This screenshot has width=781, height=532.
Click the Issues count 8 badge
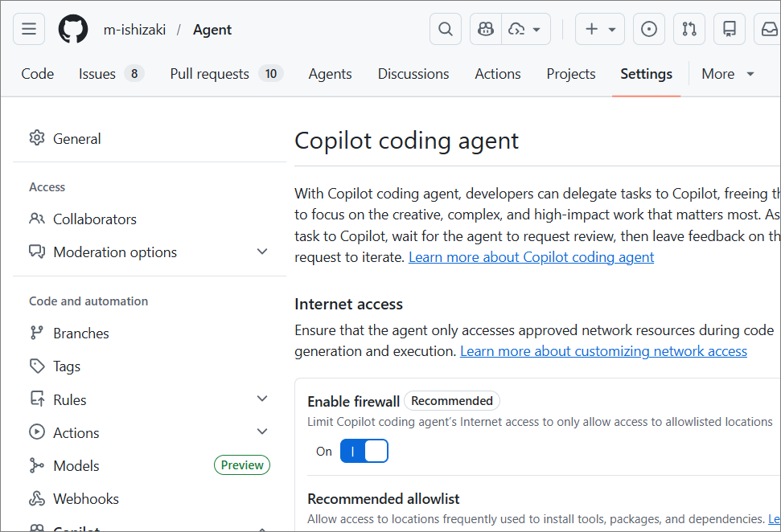pyautogui.click(x=134, y=74)
